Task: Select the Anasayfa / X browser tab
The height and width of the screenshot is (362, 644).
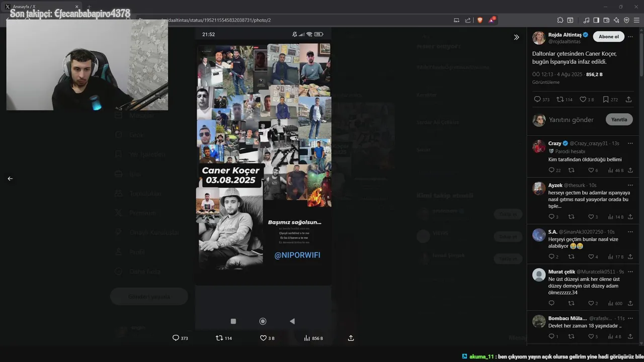Action: point(42,7)
